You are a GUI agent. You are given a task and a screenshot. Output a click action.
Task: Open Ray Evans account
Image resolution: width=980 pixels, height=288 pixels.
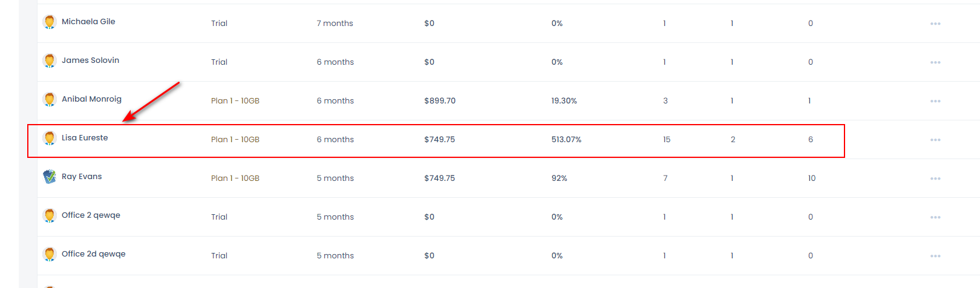pos(82,177)
